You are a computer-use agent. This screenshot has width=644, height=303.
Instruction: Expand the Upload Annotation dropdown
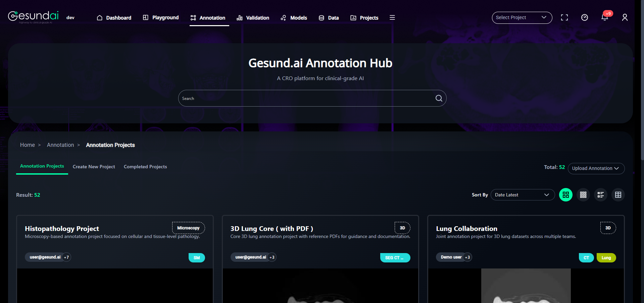596,168
